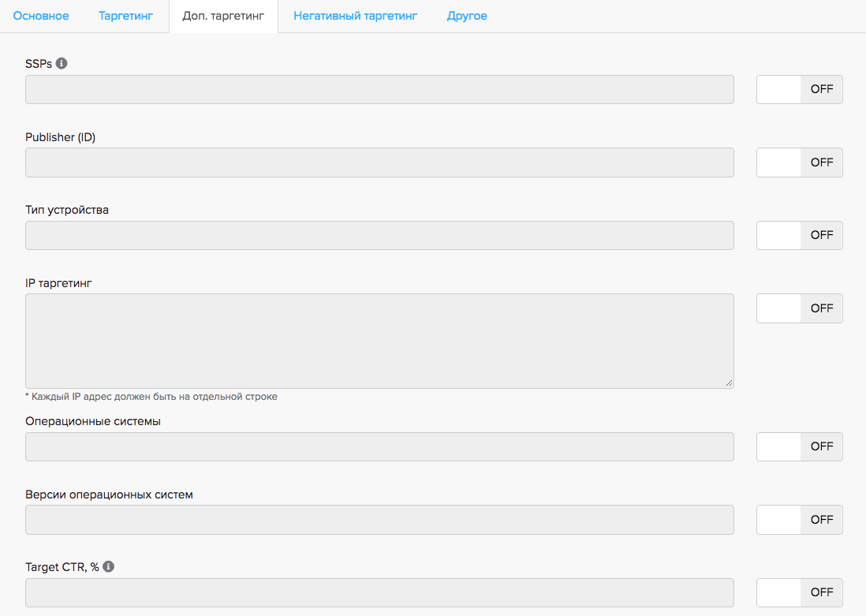Open the Операционные системы select field
This screenshot has width=866, height=616.
(379, 446)
